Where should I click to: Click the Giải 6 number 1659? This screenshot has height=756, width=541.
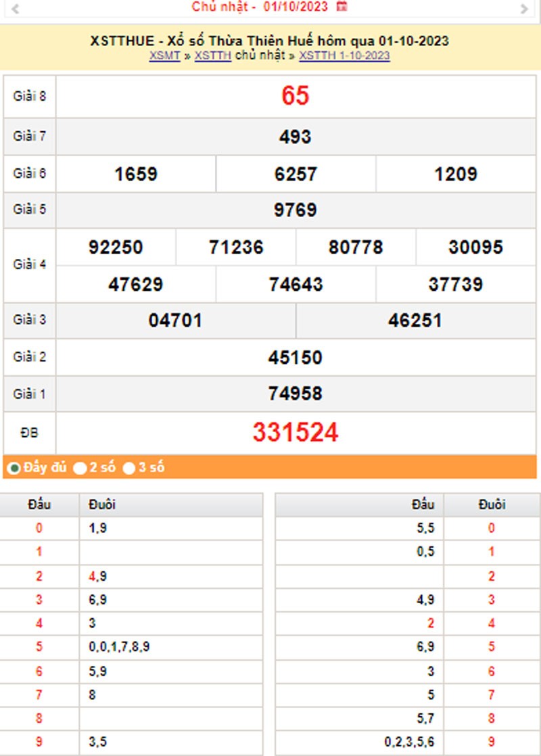pyautogui.click(x=136, y=174)
